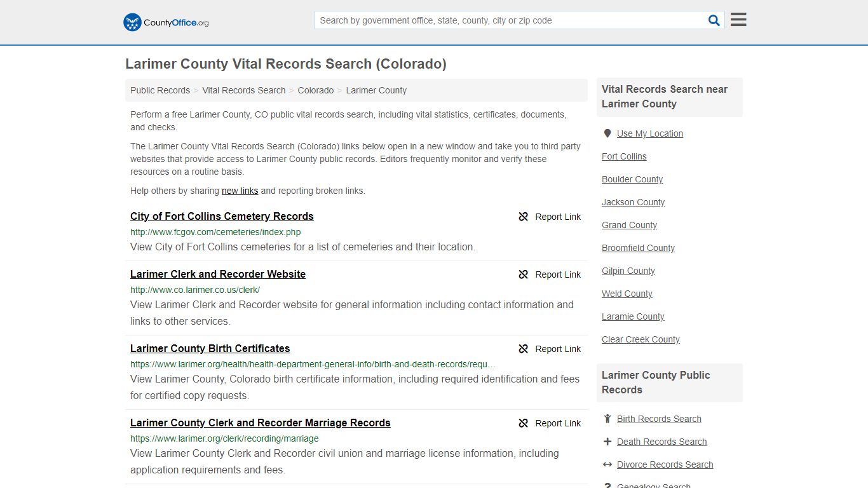Click the 'Vital Records Search near Larimer County' heading
The width and height of the screenshot is (868, 488).
click(x=665, y=97)
